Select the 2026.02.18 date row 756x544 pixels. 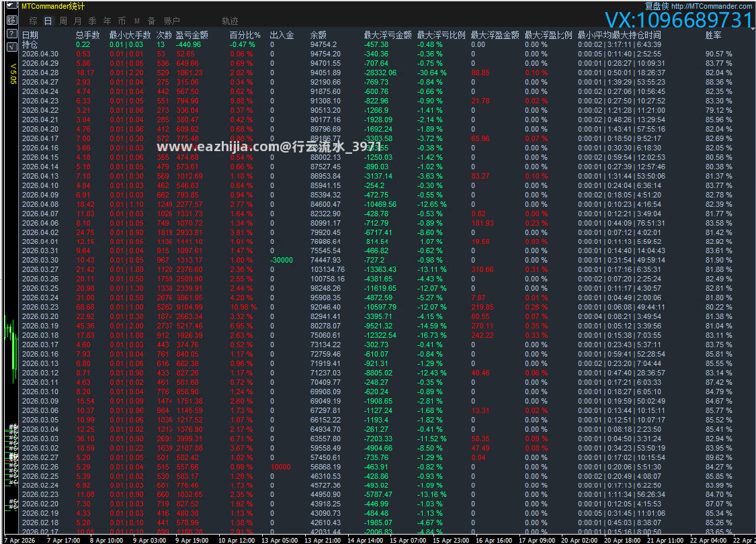[x=40, y=523]
